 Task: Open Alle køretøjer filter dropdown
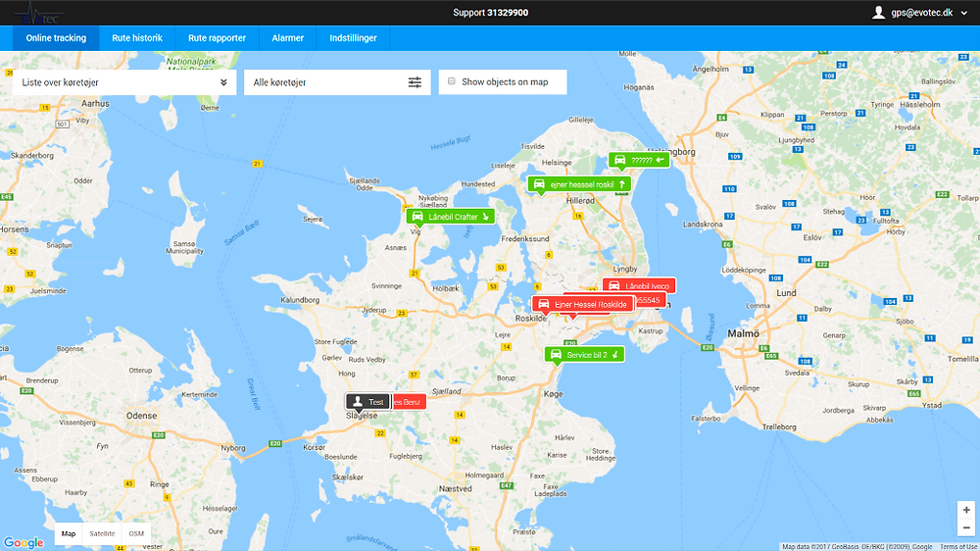(337, 82)
